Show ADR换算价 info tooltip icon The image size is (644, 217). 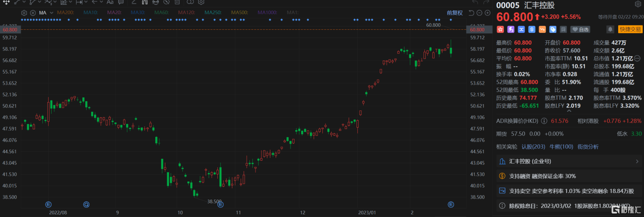click(x=544, y=121)
